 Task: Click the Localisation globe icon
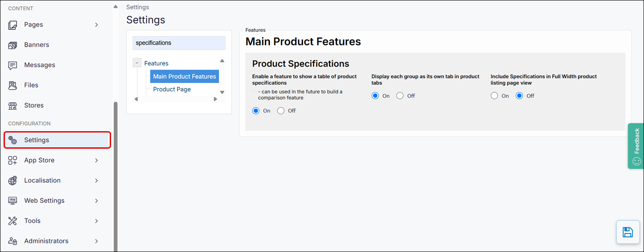(x=13, y=181)
